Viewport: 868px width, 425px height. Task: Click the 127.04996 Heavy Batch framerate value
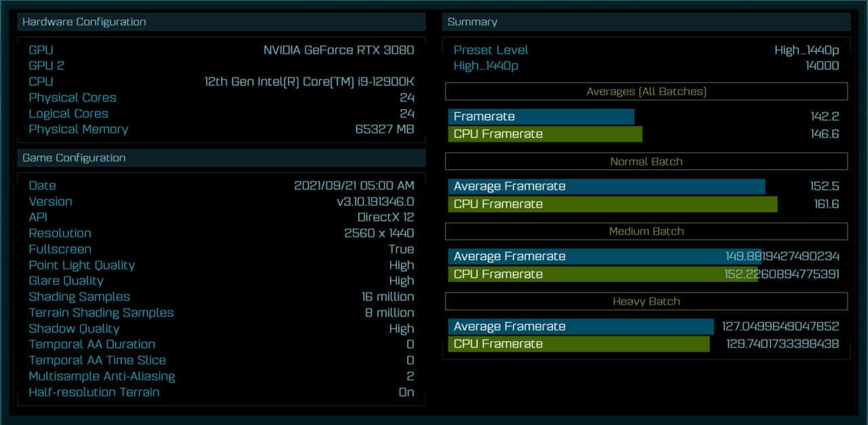click(780, 327)
